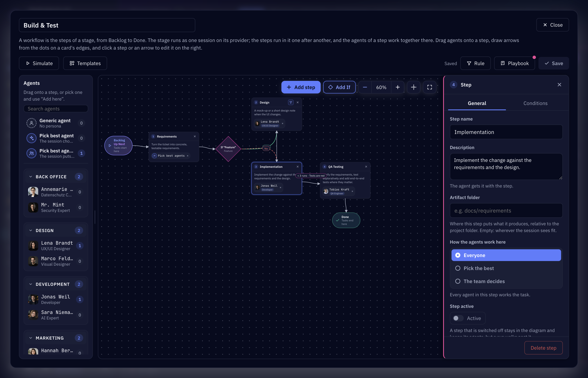588x378 pixels.
Task: Close the Step side panel
Action: (x=559, y=85)
